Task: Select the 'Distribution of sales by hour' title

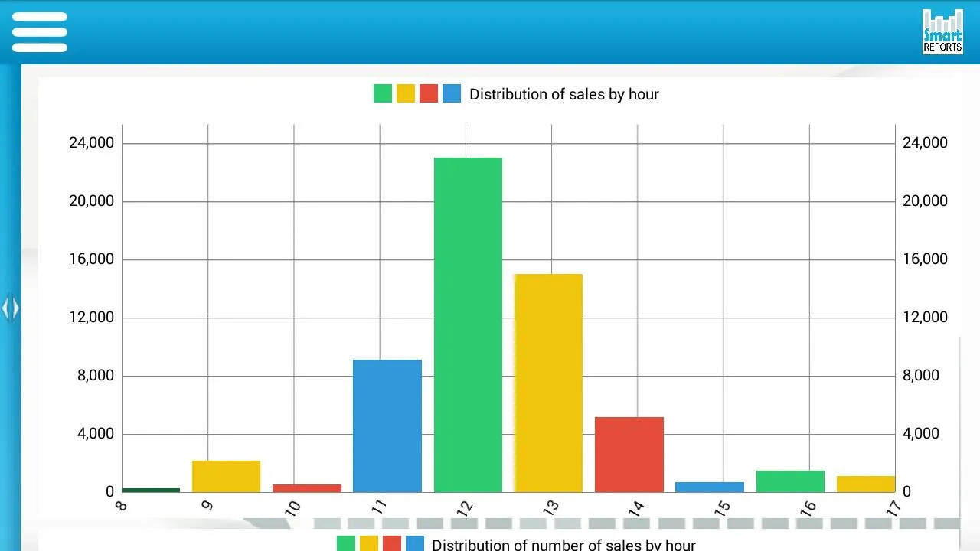Action: [563, 94]
